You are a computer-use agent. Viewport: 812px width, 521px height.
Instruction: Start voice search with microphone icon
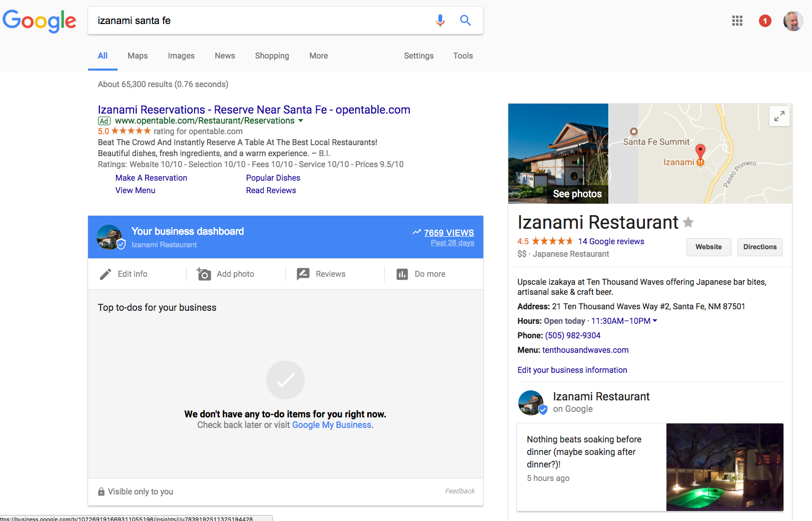pos(440,21)
